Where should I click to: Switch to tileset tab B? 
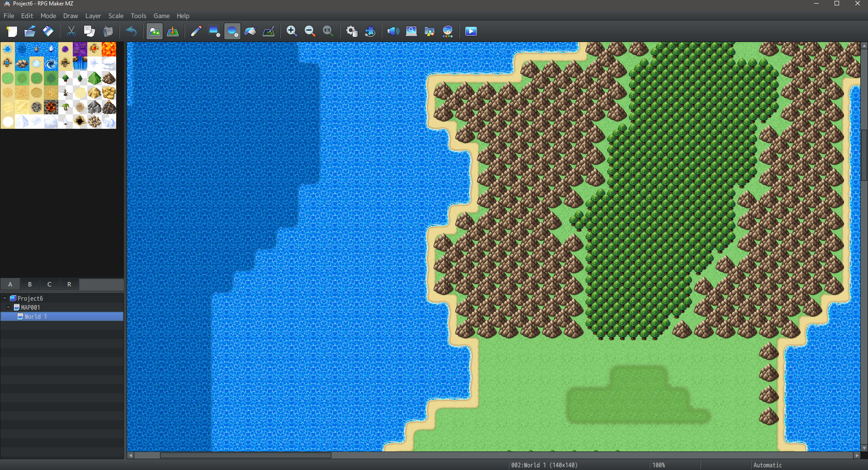point(29,284)
